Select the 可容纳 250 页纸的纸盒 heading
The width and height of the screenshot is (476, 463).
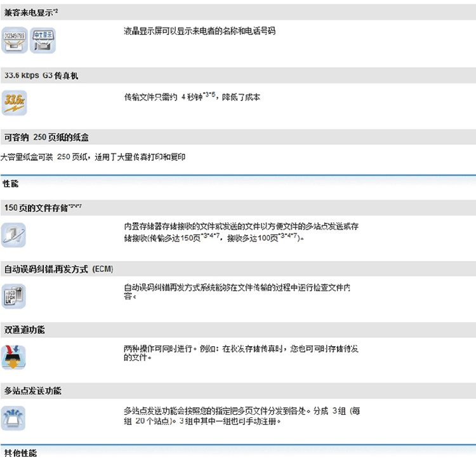46,137
